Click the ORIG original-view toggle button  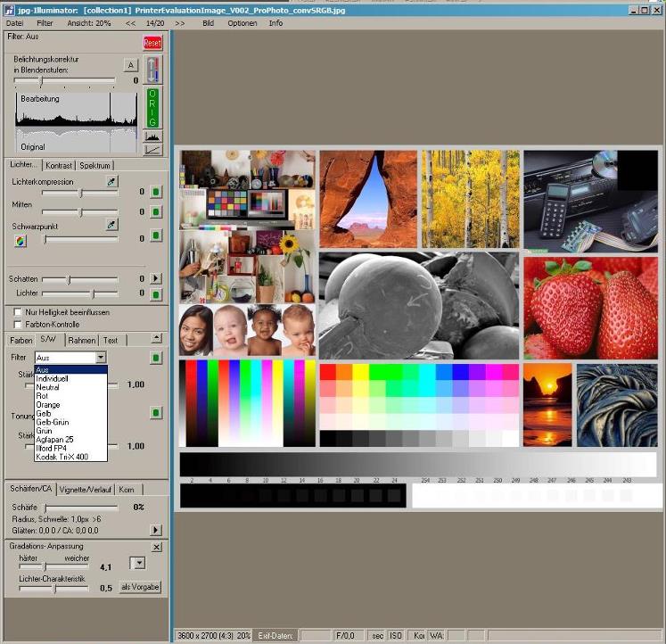[x=152, y=108]
